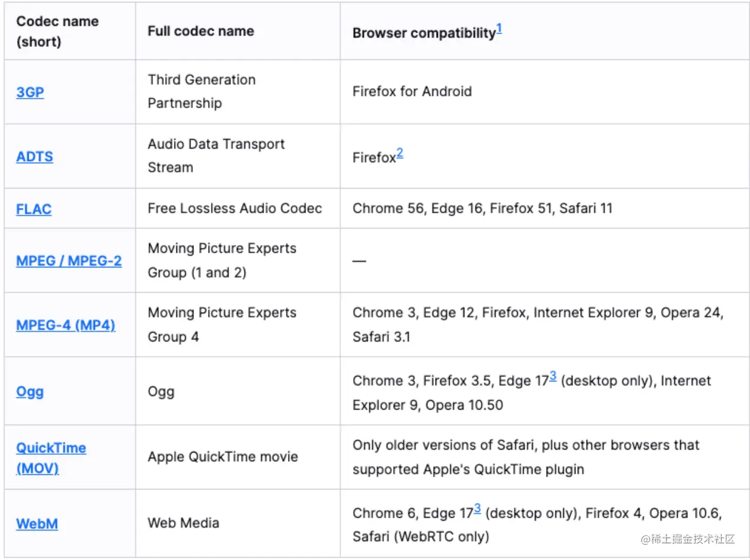Screen dimensions: 750x560
Task: Open the MPEG / MPEG-2 link
Action: point(69,261)
